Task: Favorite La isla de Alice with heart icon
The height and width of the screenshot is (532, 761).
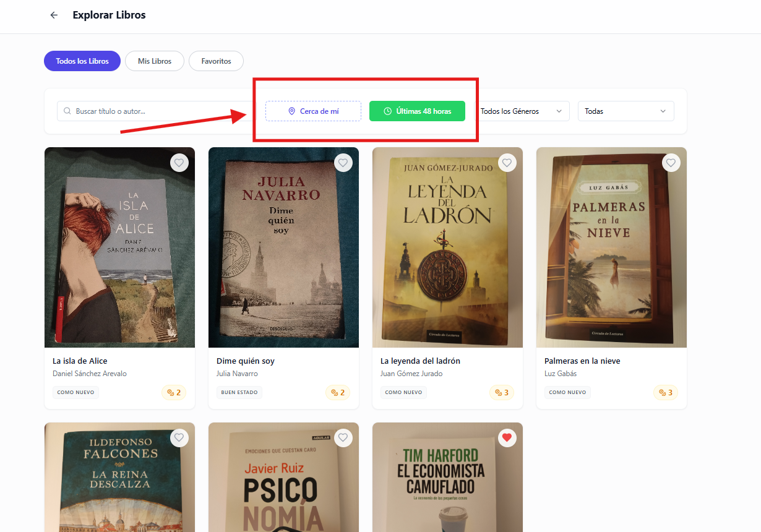Action: coord(179,163)
